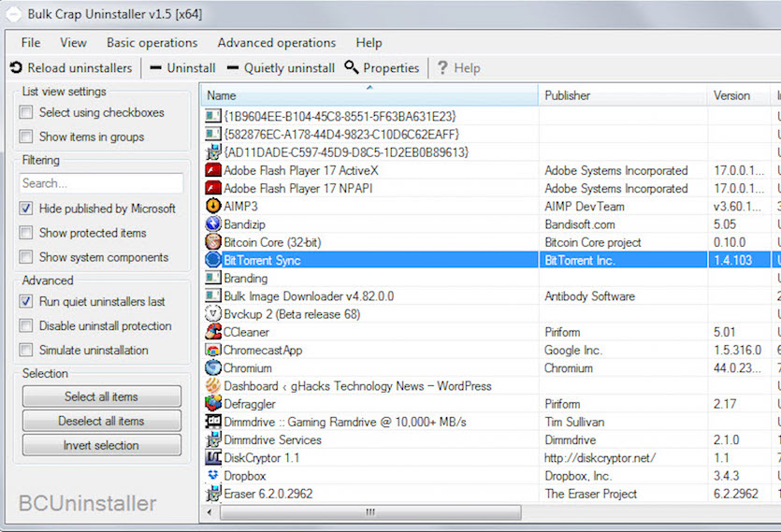Click 'Google Inc.' publisher cell
The height and width of the screenshot is (532, 781).
tap(573, 350)
